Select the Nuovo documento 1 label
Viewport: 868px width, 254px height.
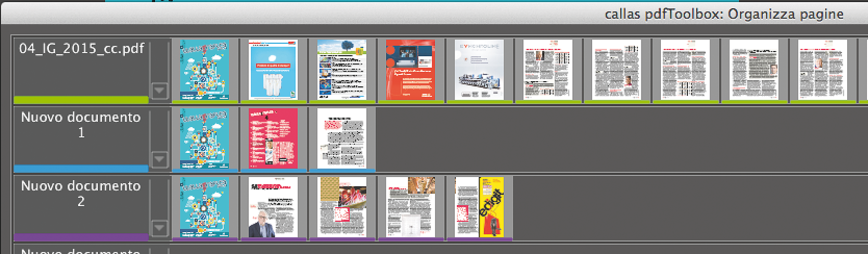coord(81,125)
